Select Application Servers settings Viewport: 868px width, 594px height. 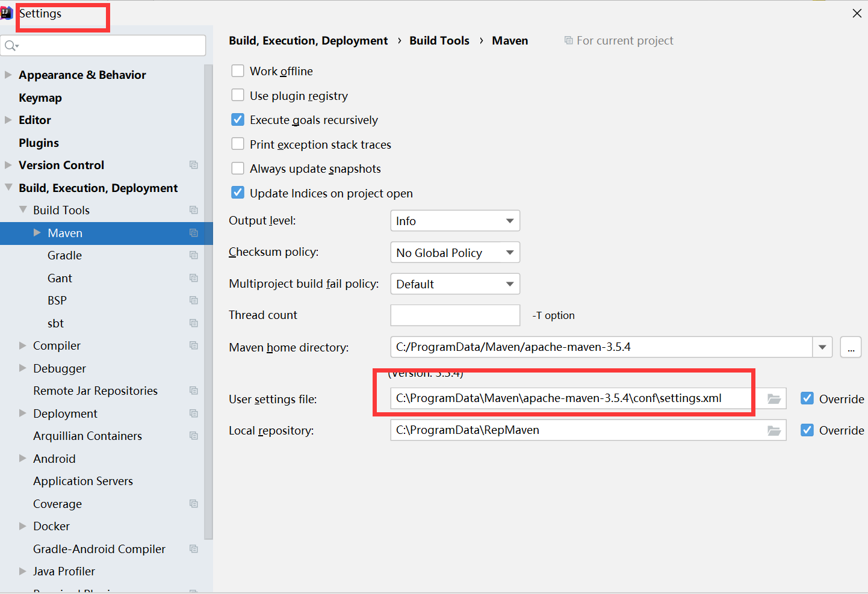click(83, 481)
